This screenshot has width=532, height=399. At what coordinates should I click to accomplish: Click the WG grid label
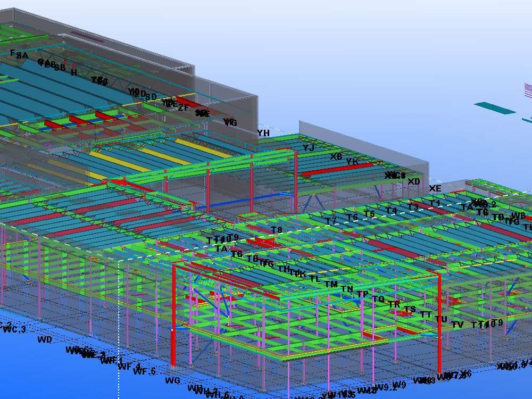173,380
